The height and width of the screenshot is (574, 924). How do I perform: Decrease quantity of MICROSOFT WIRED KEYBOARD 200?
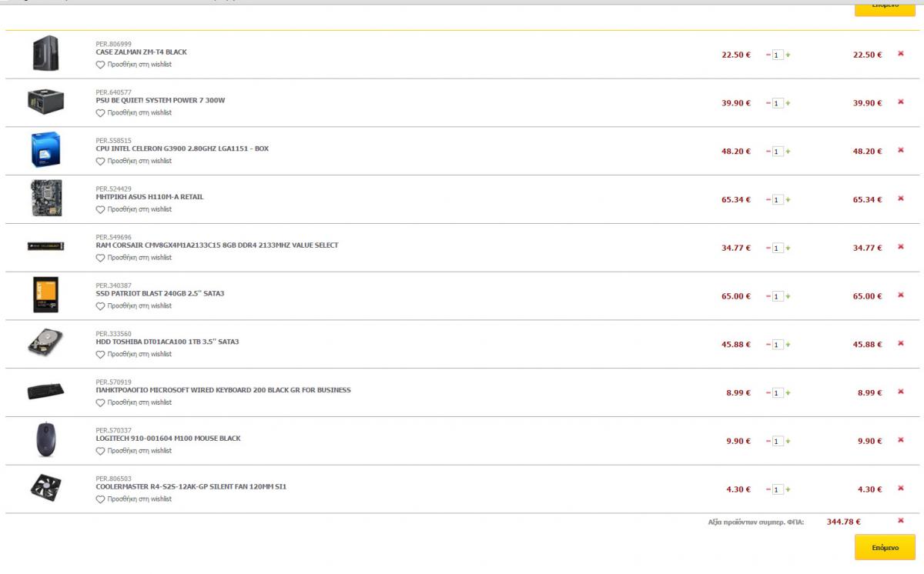point(768,393)
